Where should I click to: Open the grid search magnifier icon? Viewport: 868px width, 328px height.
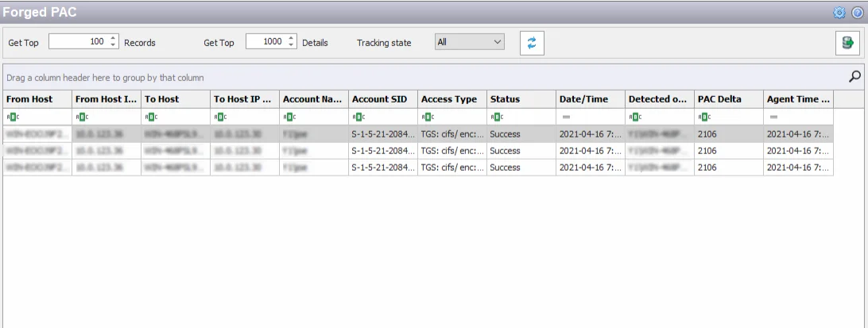coord(855,77)
